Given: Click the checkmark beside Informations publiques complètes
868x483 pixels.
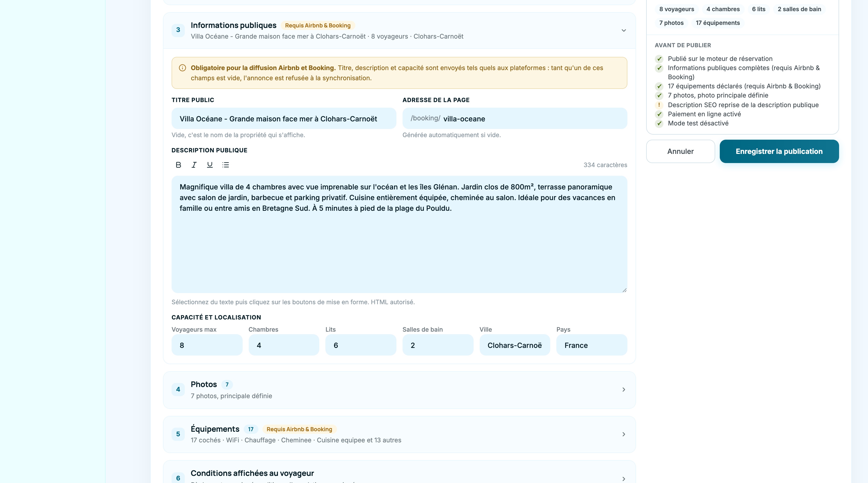Looking at the screenshot, I should click(x=659, y=68).
